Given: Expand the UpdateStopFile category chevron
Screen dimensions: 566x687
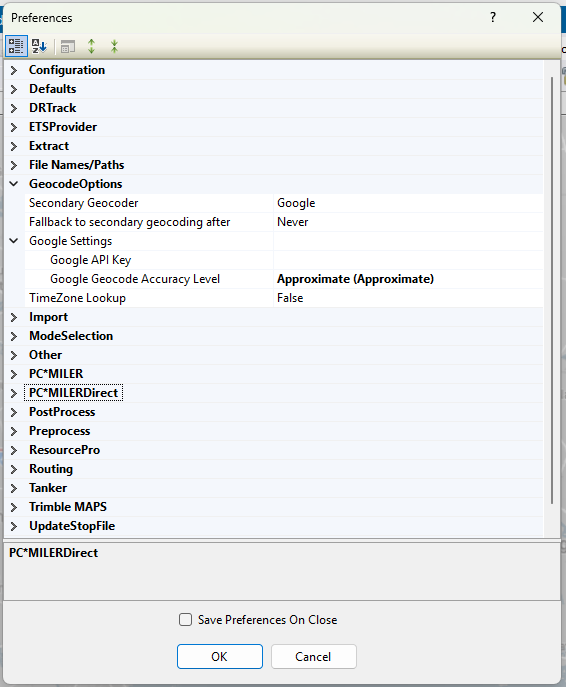Looking at the screenshot, I should click(14, 526).
